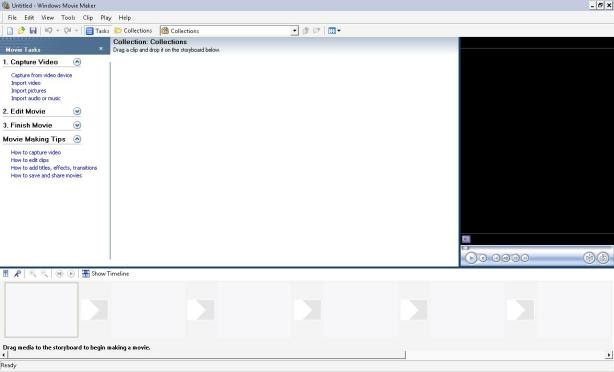Click the Open Project folder icon
Image resolution: width=614 pixels, height=372 pixels.
[21, 31]
